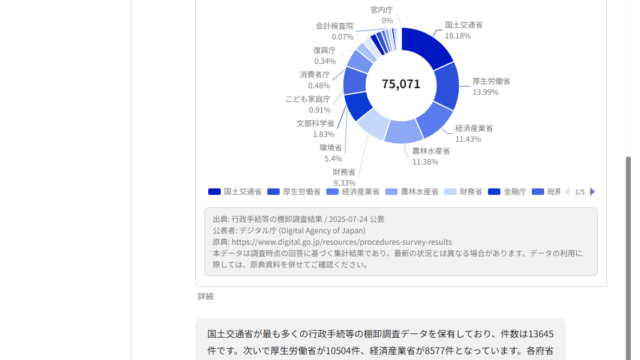Click the 会計検査院 0.07% label
The width and height of the screenshot is (640, 360).
point(335,31)
